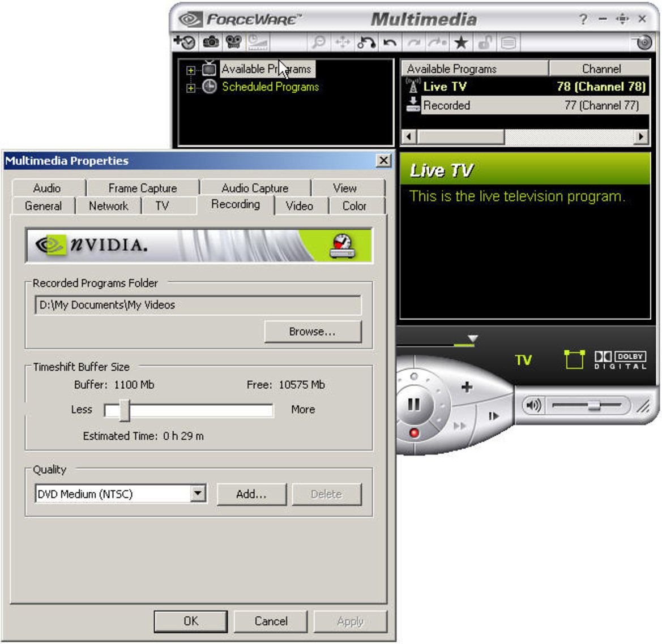Click the NVIDIA eye logo in title bar
662x644 pixels.
click(x=190, y=19)
